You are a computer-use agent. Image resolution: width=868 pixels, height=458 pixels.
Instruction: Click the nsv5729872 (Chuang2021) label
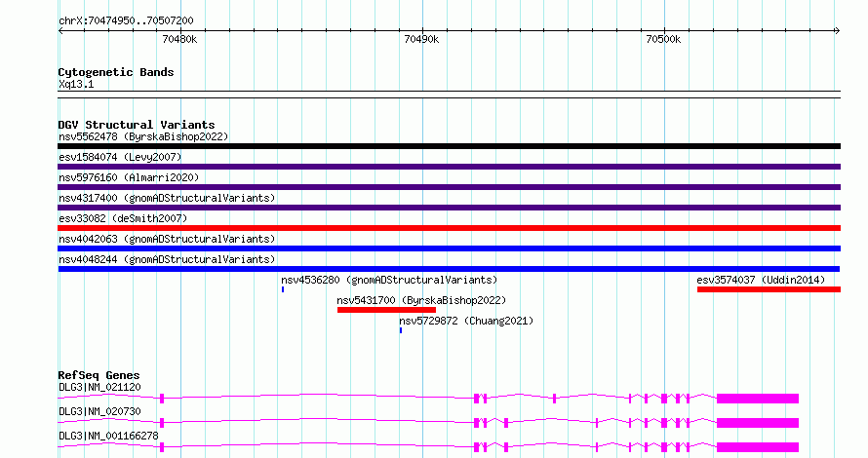466,321
